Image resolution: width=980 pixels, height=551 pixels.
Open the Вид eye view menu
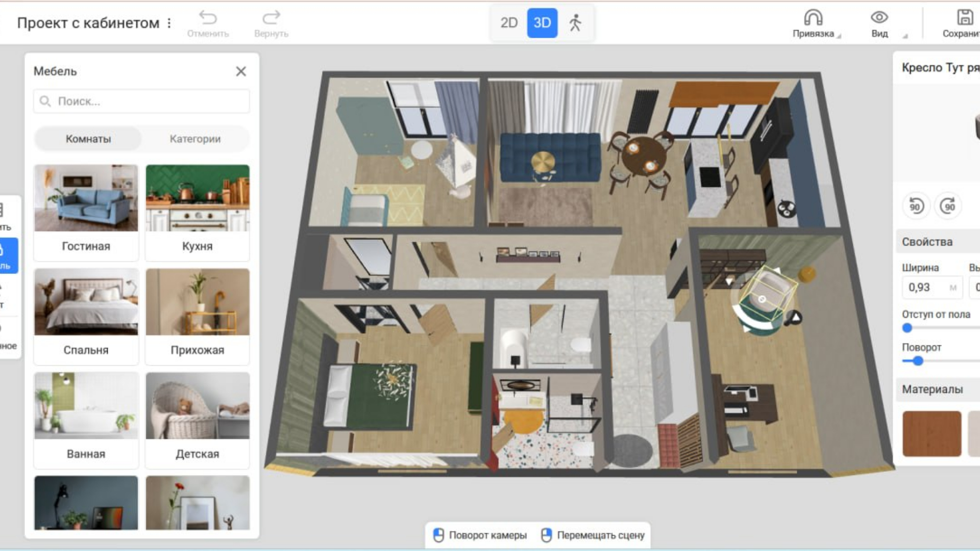pos(879,23)
